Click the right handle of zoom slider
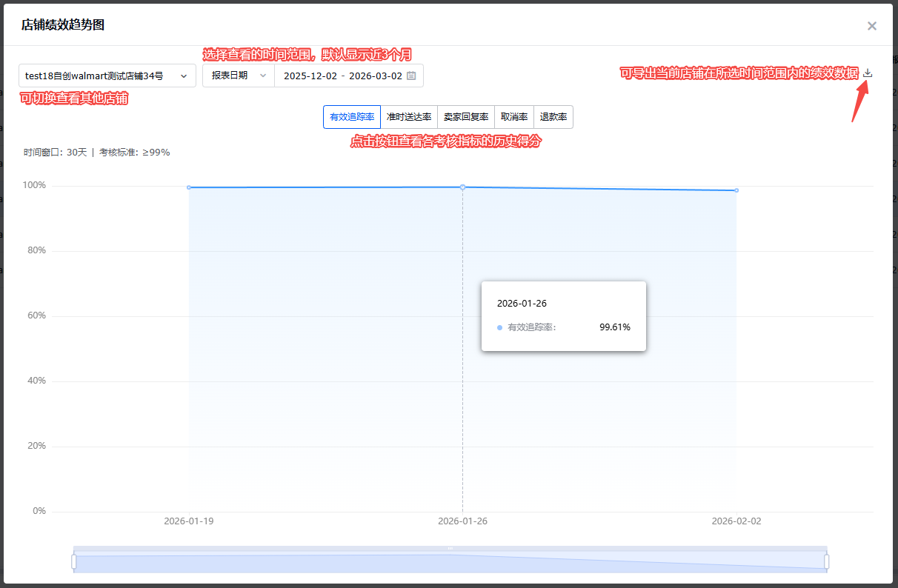Image resolution: width=898 pixels, height=588 pixels. pos(826,562)
